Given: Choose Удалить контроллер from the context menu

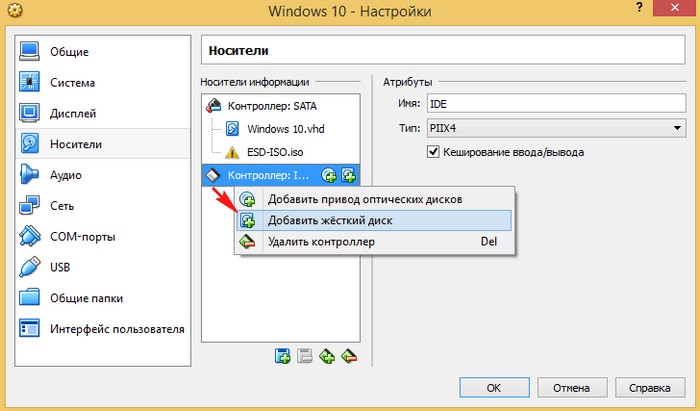Looking at the screenshot, I should pos(320,241).
